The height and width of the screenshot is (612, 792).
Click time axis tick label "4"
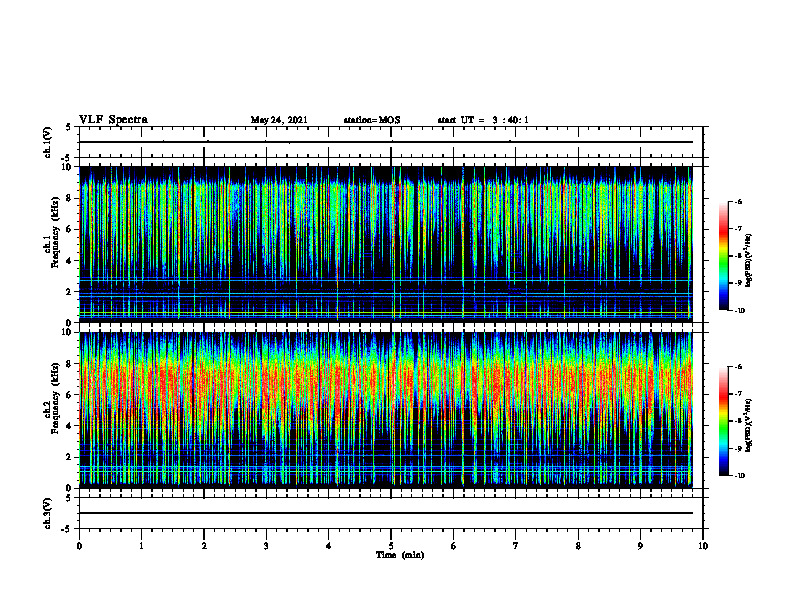point(329,546)
